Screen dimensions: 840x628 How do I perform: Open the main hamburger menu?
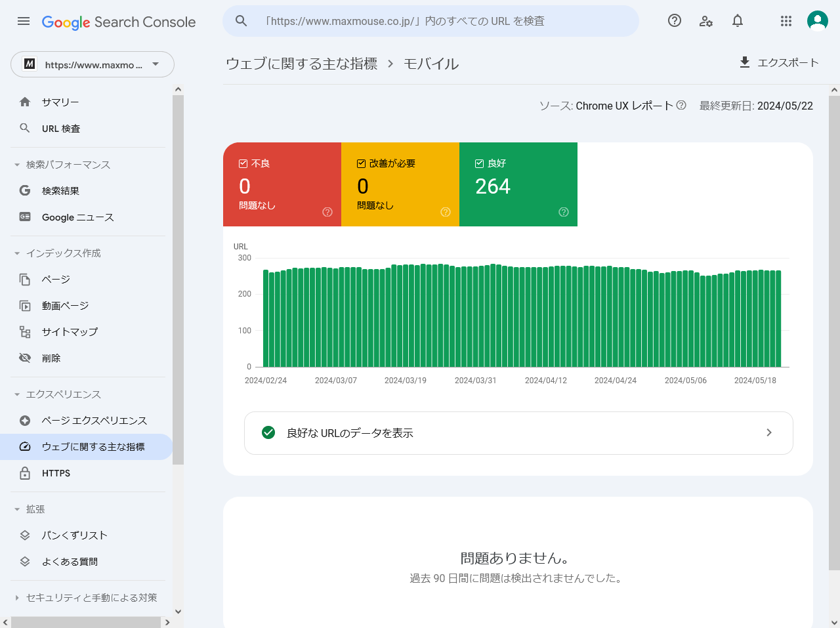(24, 21)
